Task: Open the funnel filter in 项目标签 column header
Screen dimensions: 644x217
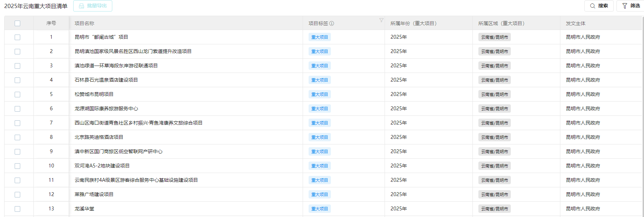Action: (x=381, y=20)
